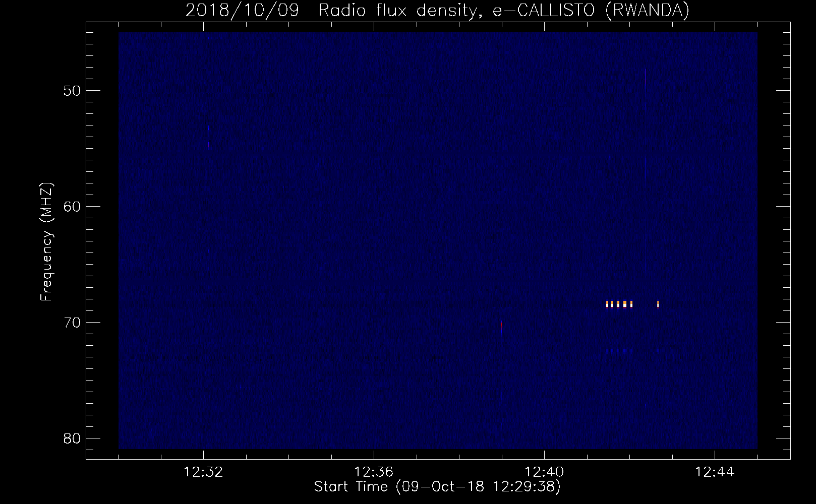Click the 12:36 time tick label

click(x=374, y=472)
